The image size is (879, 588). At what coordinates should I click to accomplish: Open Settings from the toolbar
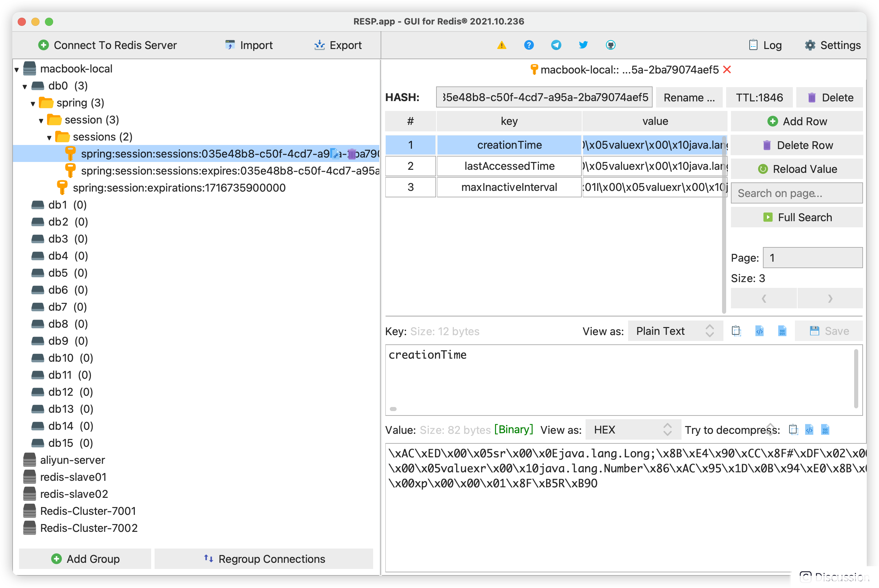[832, 45]
